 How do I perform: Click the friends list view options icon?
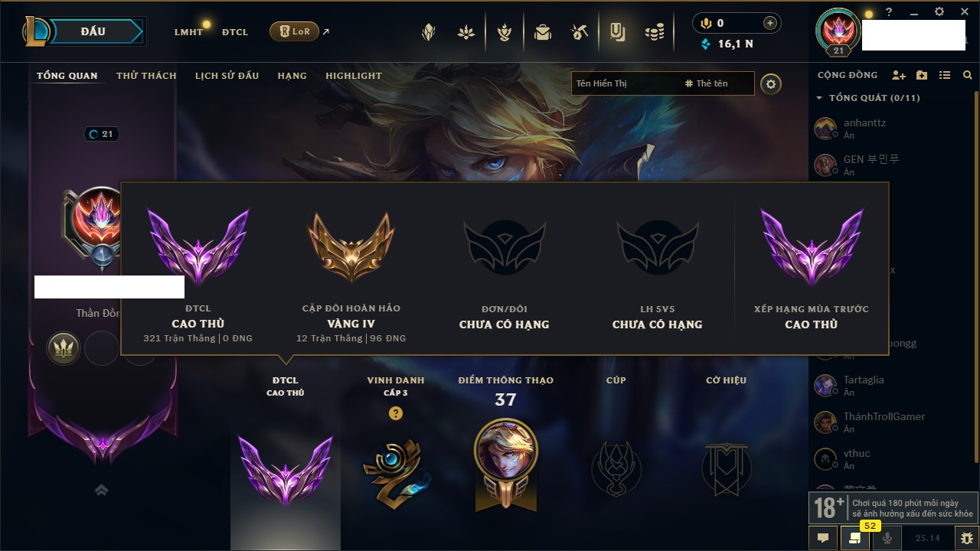(x=945, y=75)
